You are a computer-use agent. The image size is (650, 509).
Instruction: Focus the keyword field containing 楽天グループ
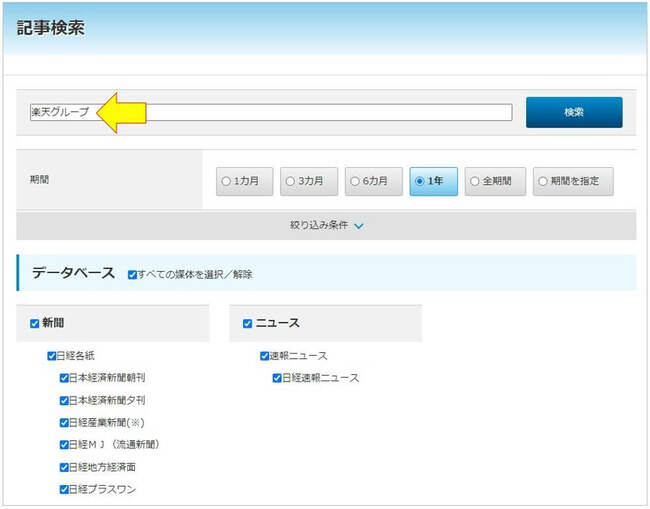tap(271, 112)
